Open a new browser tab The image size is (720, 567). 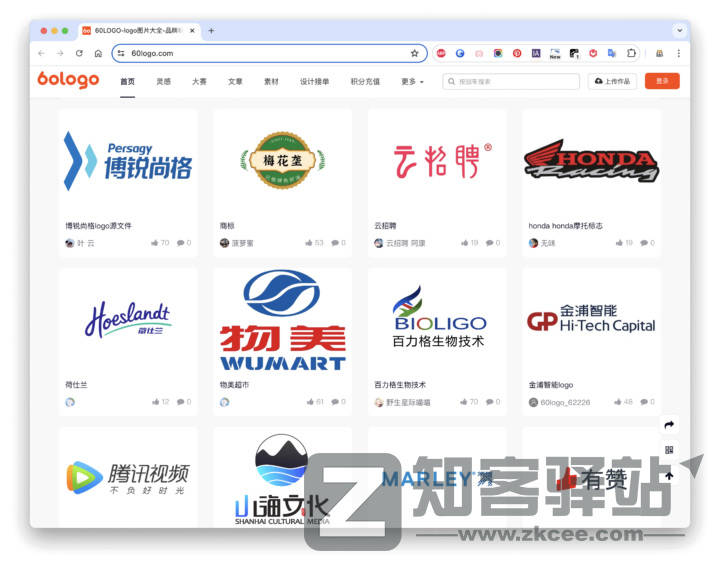tap(211, 31)
